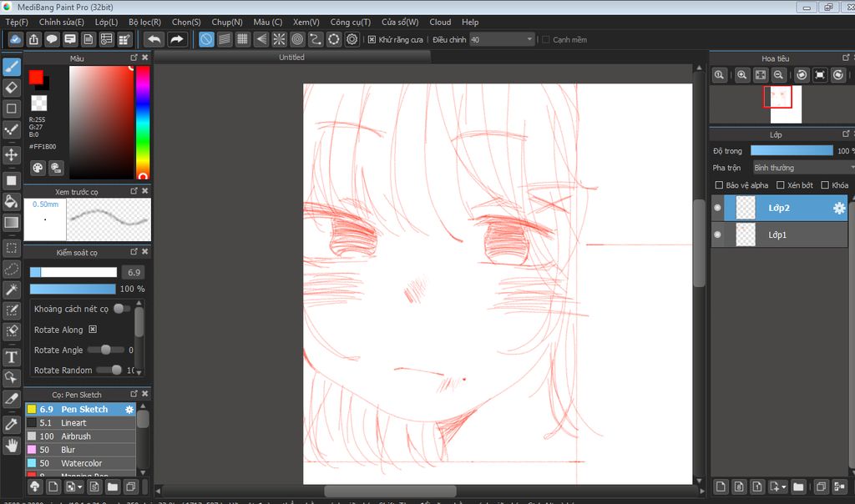Adjust the brush opacity slider
This screenshot has height=504, width=855.
click(x=73, y=289)
